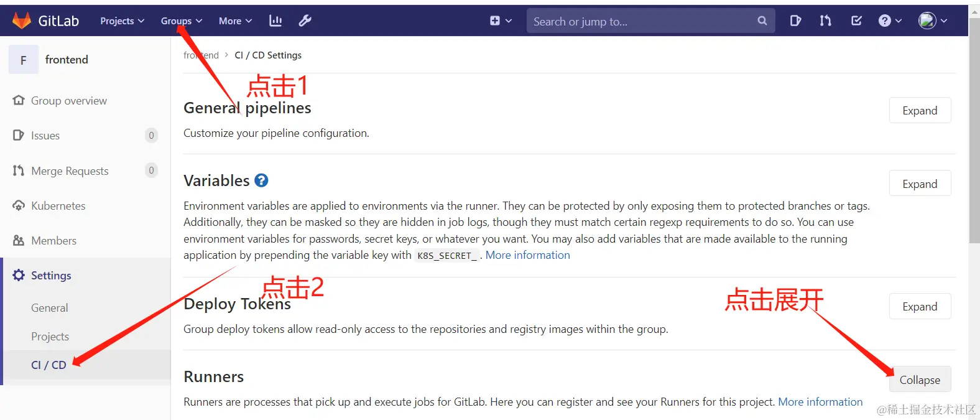Screen dimensions: 980x420
Task: Click the GitLab fox logo
Action: point(22,21)
